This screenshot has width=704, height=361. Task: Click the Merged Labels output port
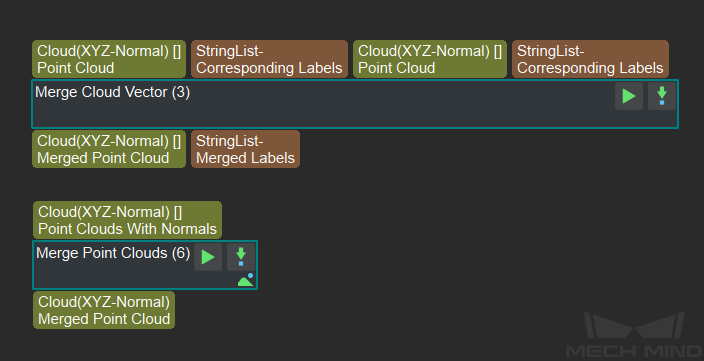click(245, 149)
